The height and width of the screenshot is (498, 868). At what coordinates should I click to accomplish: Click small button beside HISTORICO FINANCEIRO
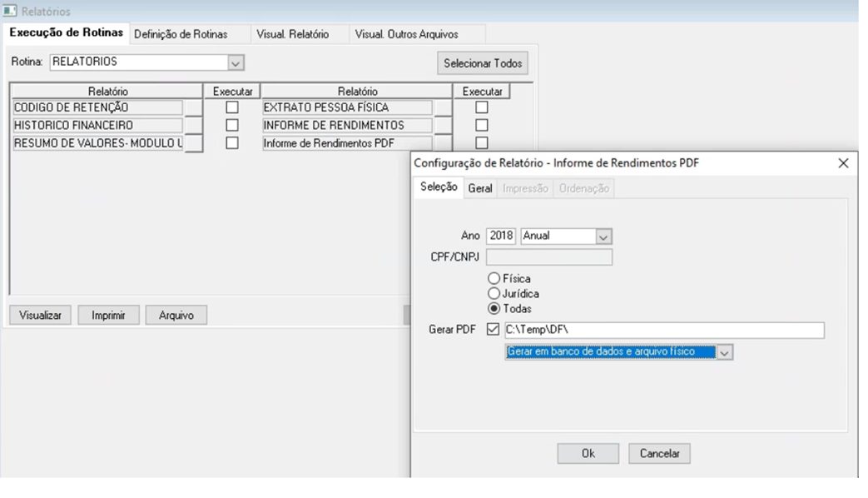(193, 126)
